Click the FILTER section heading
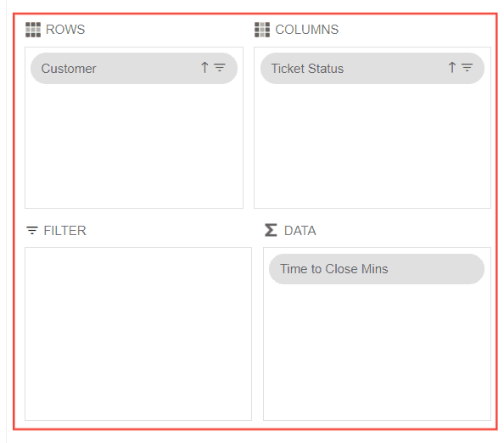The image size is (504, 443). (65, 231)
